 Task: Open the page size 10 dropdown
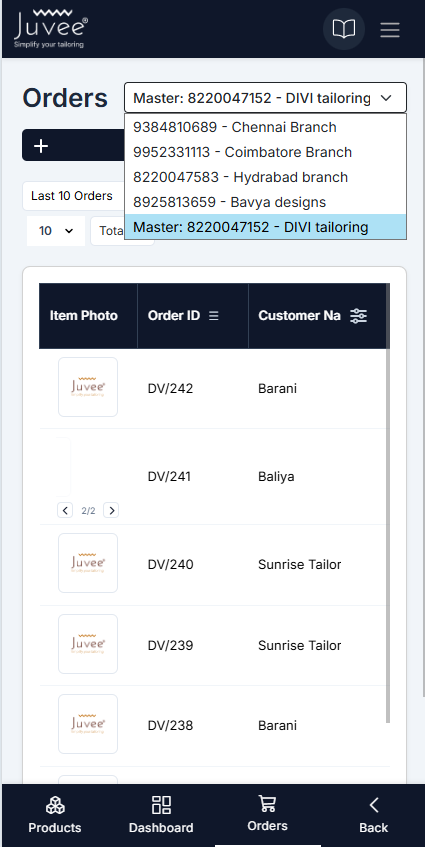(56, 231)
